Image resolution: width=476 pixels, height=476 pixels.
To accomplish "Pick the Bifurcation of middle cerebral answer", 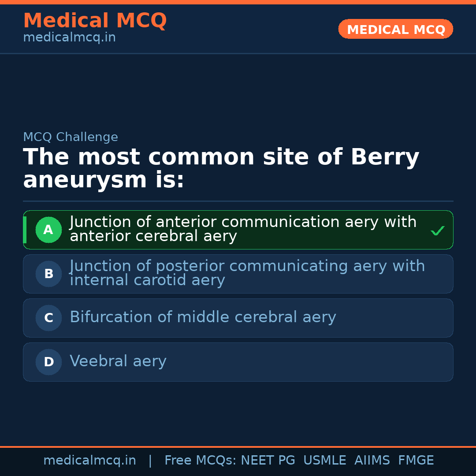I will (203, 317).
